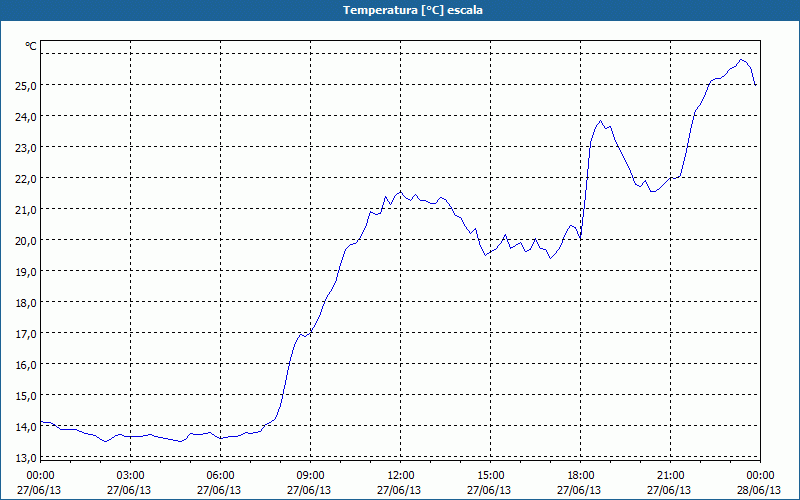Viewport: 800px width, 500px height.
Task: Click the 21:00 time axis label
Action: tap(670, 476)
